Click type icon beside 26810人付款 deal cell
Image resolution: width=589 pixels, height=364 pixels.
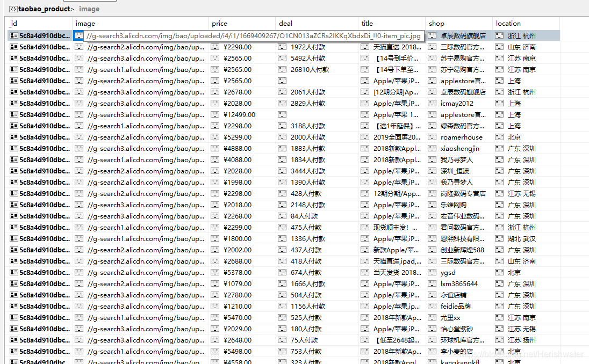pos(282,69)
